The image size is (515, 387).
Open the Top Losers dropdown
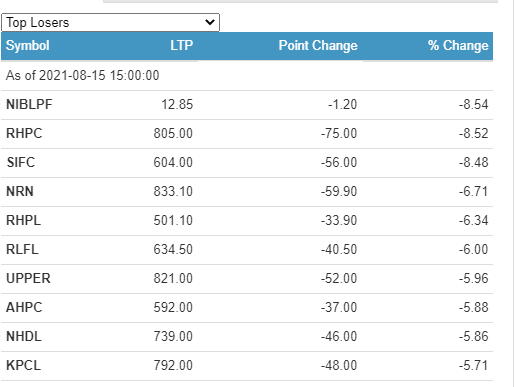click(x=110, y=23)
